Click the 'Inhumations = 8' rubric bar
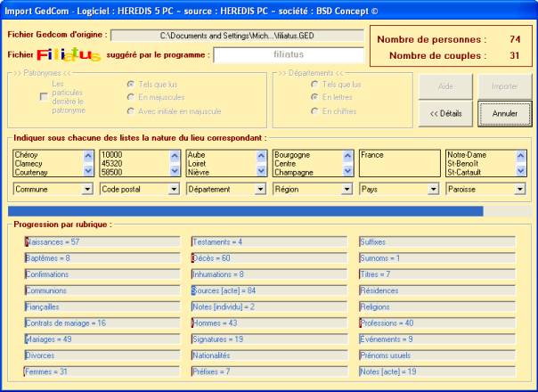 click(x=269, y=274)
